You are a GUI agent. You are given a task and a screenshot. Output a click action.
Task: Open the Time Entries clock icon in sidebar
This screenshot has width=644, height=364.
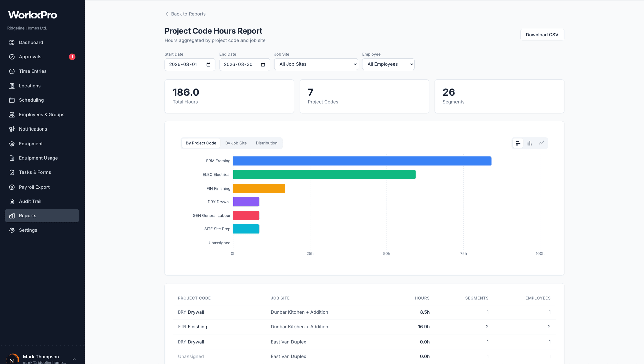pos(12,71)
